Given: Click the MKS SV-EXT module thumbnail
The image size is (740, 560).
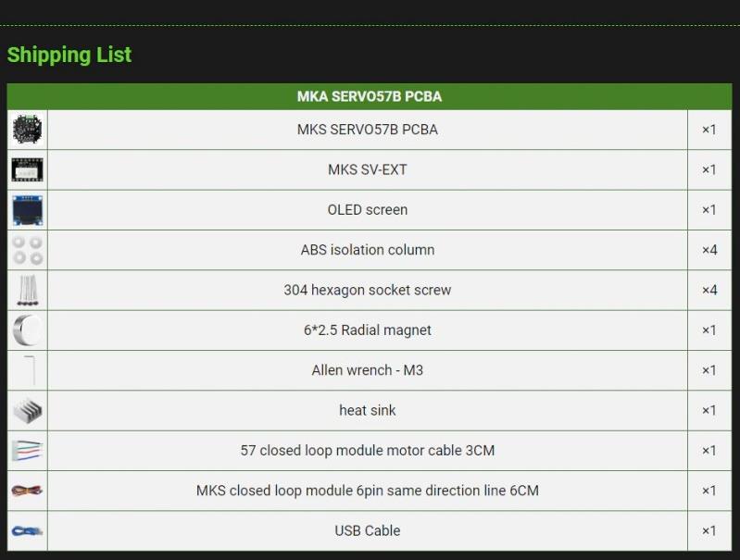Looking at the screenshot, I should 28,169.
